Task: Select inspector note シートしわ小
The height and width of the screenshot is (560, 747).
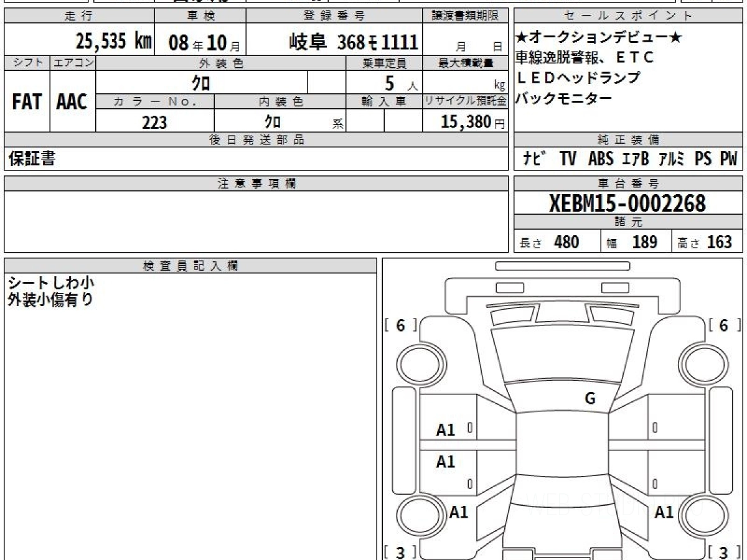Action: pos(51,284)
